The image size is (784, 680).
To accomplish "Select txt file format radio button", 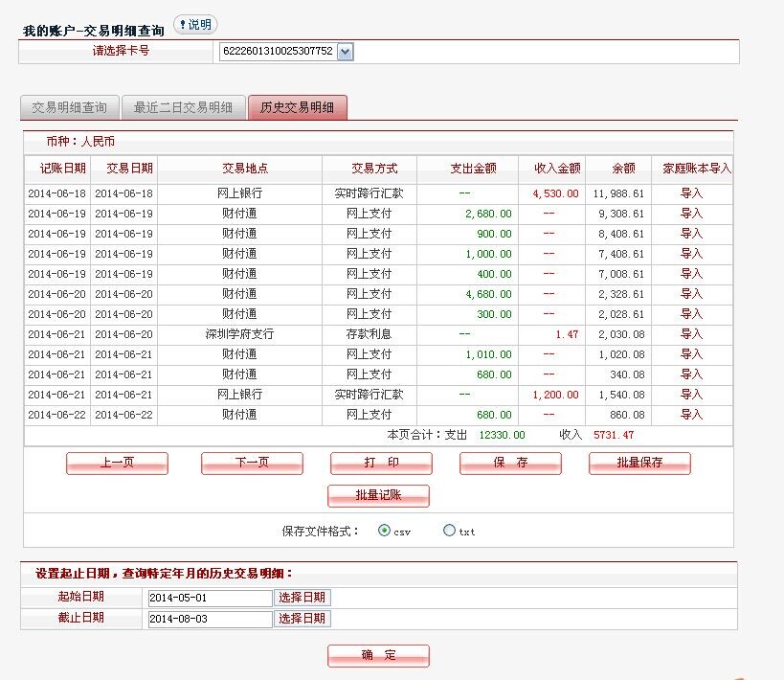I will (x=449, y=531).
